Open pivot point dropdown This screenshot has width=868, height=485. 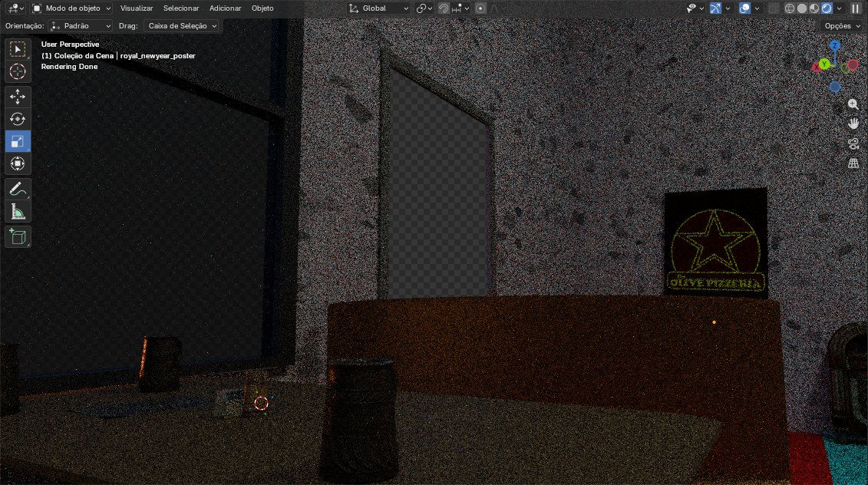[424, 8]
